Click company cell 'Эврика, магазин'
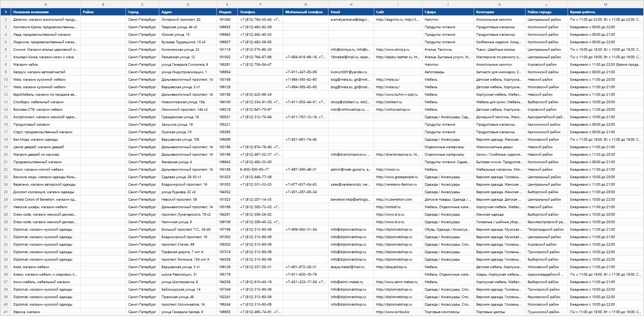 tap(46, 312)
